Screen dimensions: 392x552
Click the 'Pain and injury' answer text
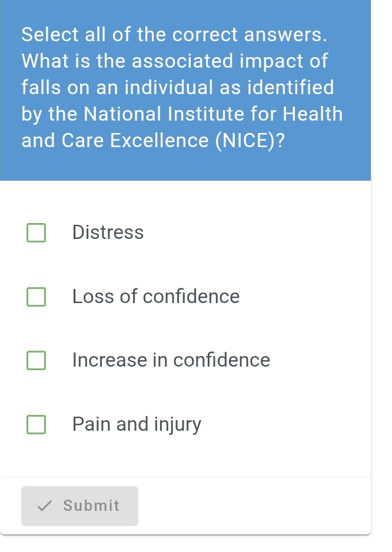pos(137,424)
